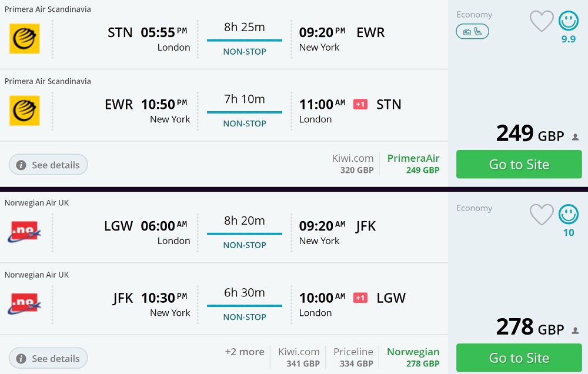
Task: Expand the +2 more providers list
Action: click(x=244, y=352)
